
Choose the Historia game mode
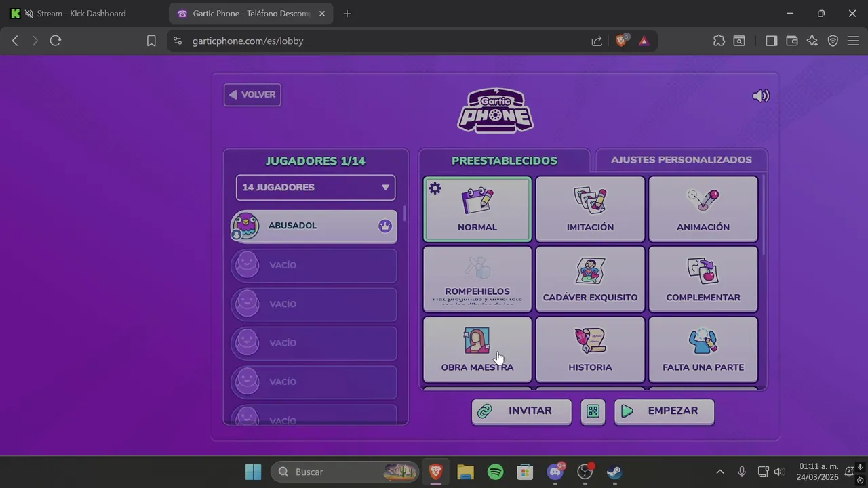[590, 350]
